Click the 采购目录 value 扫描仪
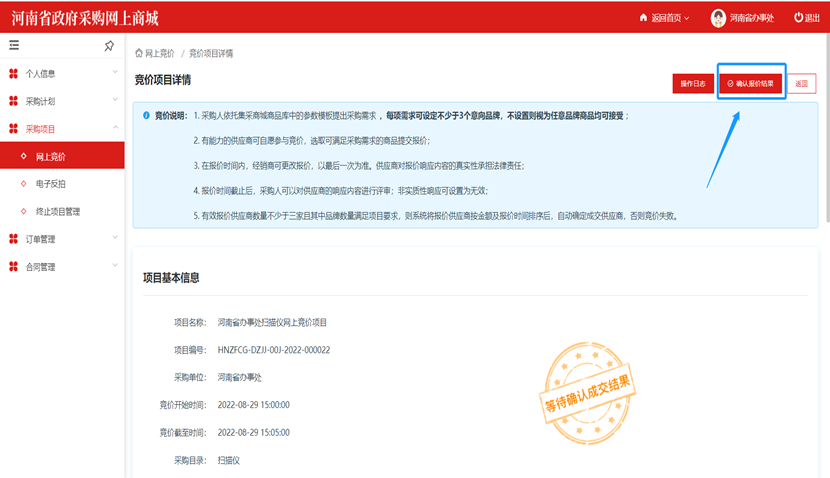 (229, 461)
